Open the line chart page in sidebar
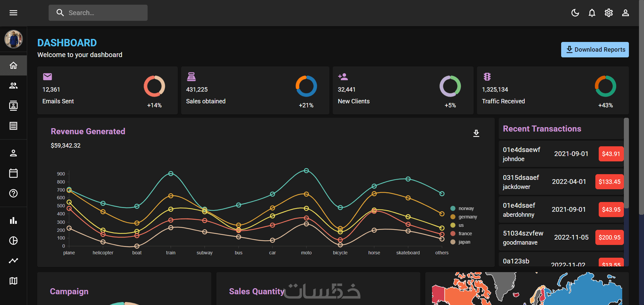This screenshot has width=644, height=305. [x=13, y=261]
